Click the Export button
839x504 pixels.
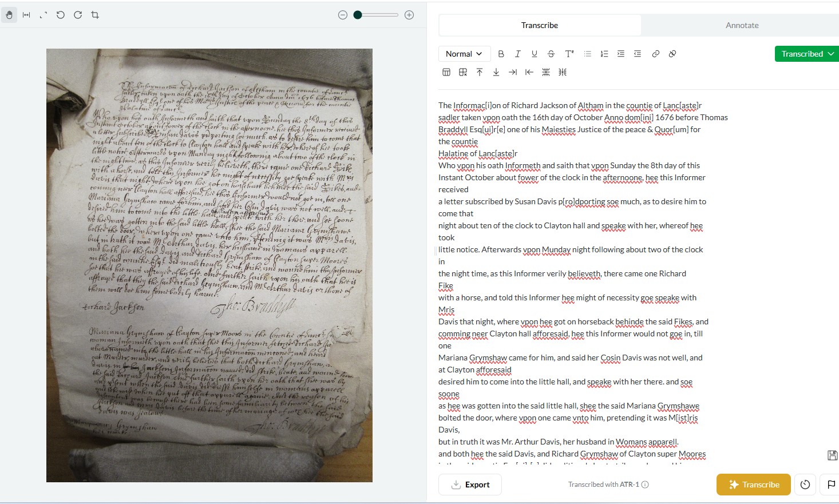(470, 485)
